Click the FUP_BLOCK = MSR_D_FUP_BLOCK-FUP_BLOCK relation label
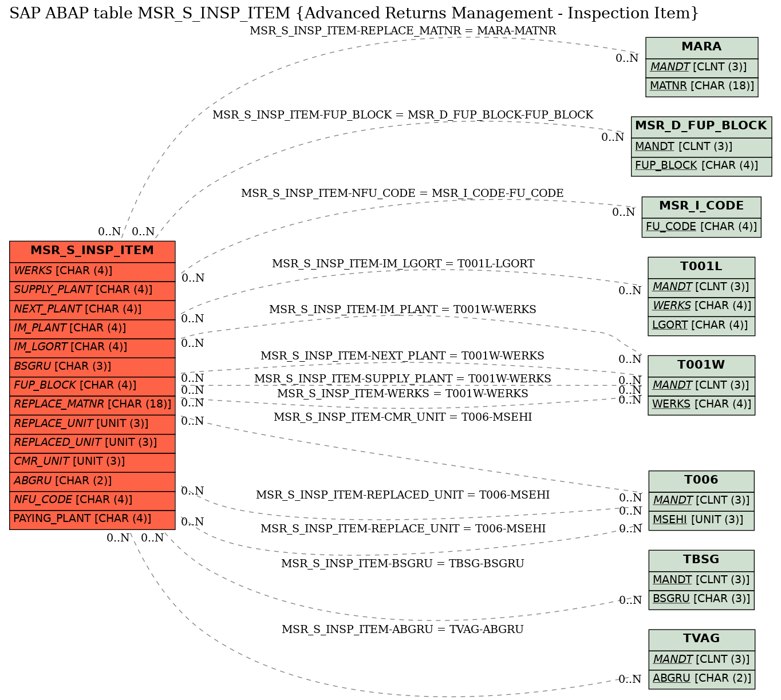 pyautogui.click(x=403, y=115)
